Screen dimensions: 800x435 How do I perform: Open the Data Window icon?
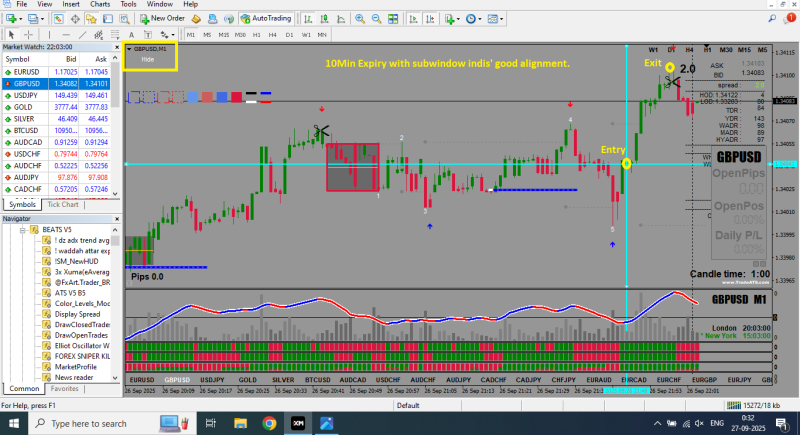pyautogui.click(x=75, y=19)
